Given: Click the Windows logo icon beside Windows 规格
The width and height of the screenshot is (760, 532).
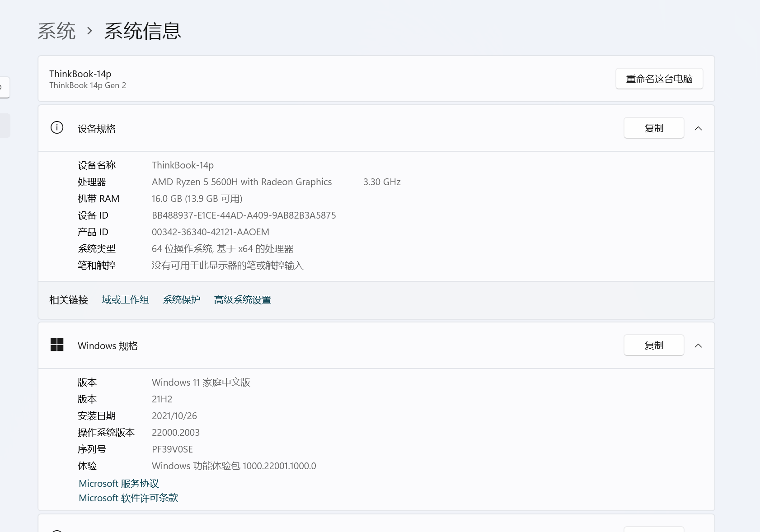Looking at the screenshot, I should tap(57, 345).
